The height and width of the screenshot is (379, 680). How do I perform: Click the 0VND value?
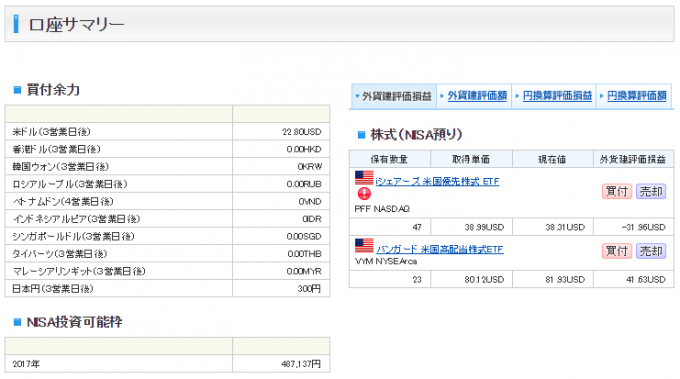click(310, 201)
